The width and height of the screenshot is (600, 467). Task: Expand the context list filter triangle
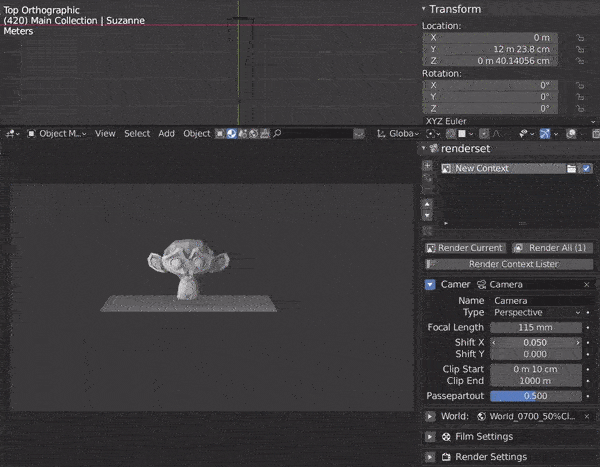tap(446, 223)
